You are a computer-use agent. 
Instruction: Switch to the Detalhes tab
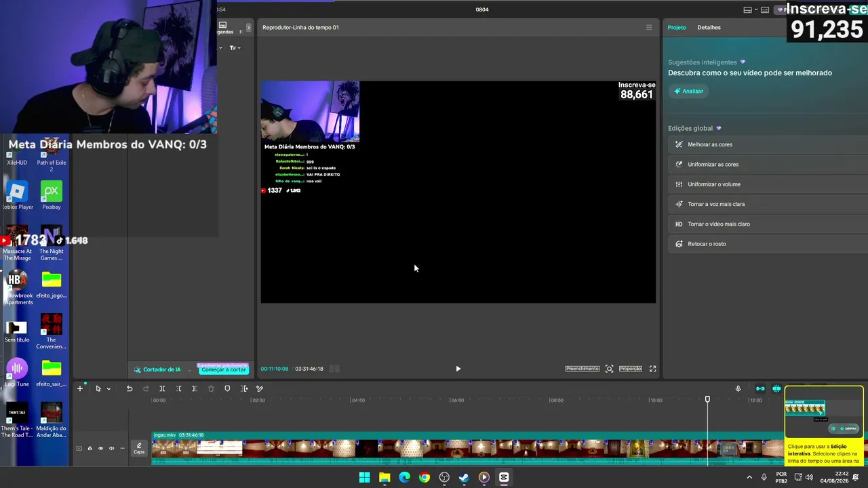(709, 27)
